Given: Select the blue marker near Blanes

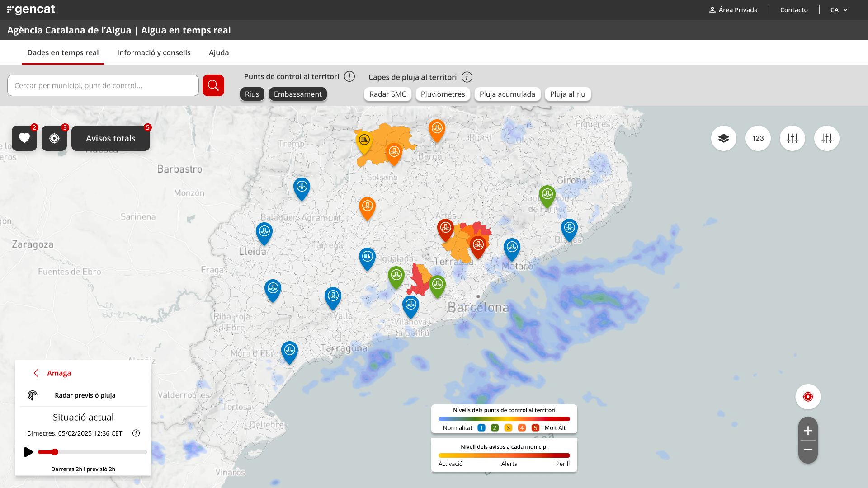Looking at the screenshot, I should coord(569,230).
